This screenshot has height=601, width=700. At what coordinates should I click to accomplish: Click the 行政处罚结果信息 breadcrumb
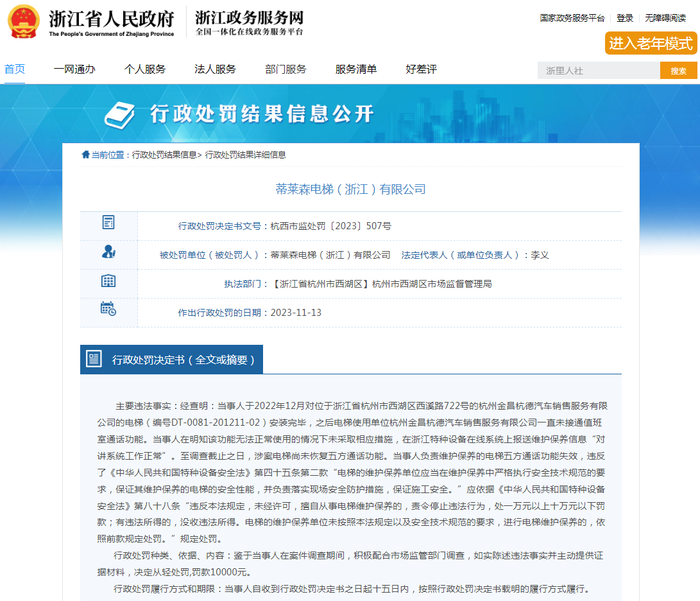pyautogui.click(x=164, y=155)
